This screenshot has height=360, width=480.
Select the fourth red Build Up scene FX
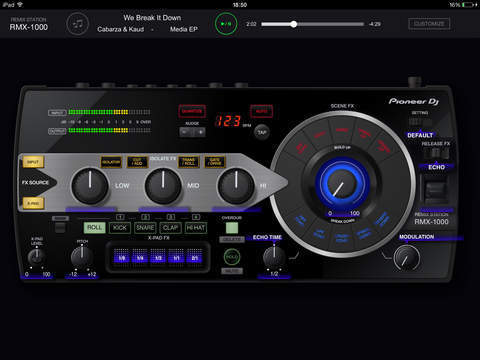point(364,134)
